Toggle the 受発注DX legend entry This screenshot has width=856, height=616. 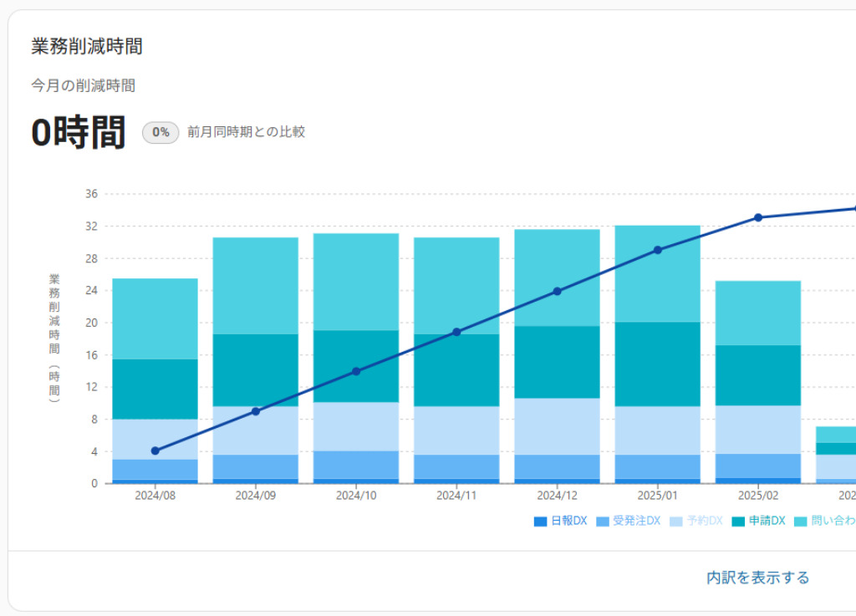[629, 521]
